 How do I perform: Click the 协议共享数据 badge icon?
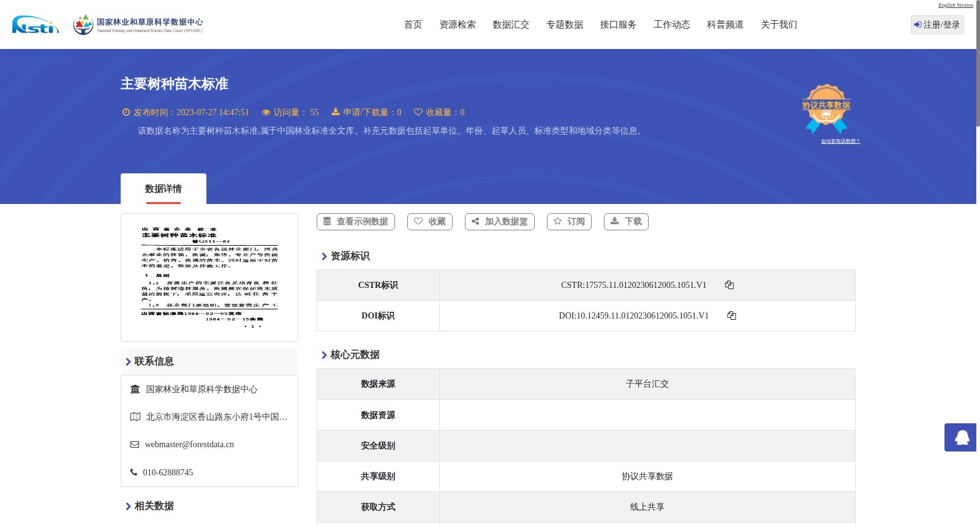826,108
